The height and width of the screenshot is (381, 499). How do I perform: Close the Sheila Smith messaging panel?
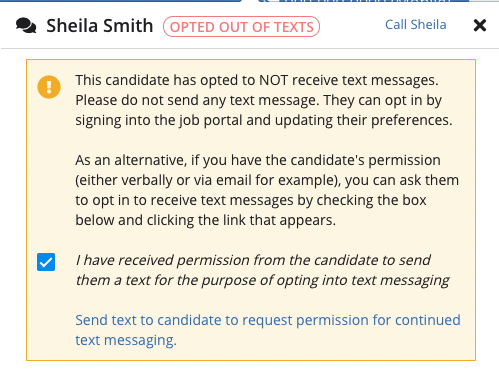(480, 25)
